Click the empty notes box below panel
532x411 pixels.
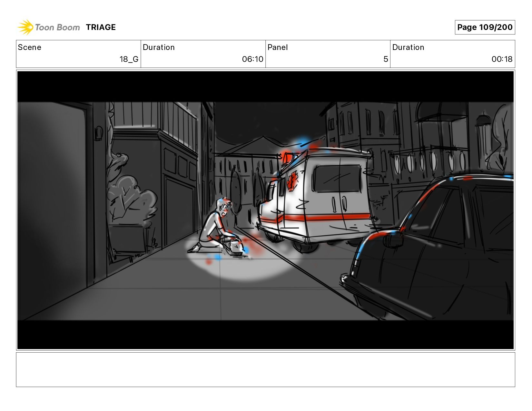click(x=265, y=370)
